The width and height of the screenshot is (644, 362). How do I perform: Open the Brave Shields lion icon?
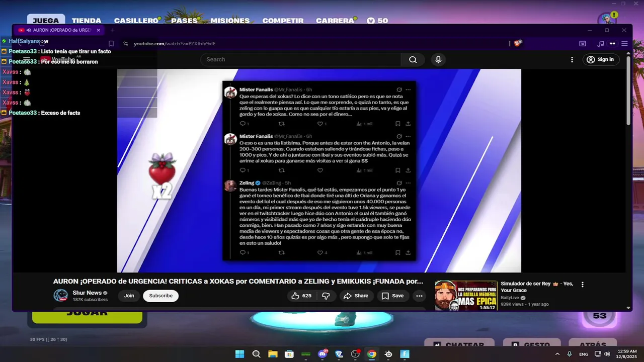click(518, 43)
